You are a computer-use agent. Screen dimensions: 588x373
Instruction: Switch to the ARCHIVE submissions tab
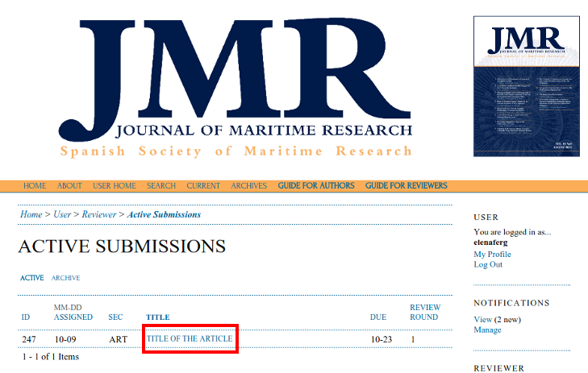pos(65,278)
